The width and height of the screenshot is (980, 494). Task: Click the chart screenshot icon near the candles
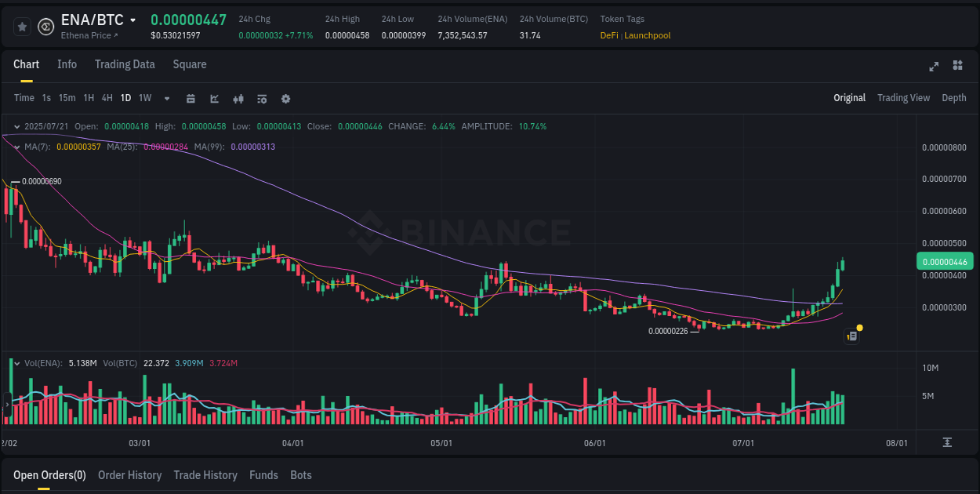tap(851, 336)
